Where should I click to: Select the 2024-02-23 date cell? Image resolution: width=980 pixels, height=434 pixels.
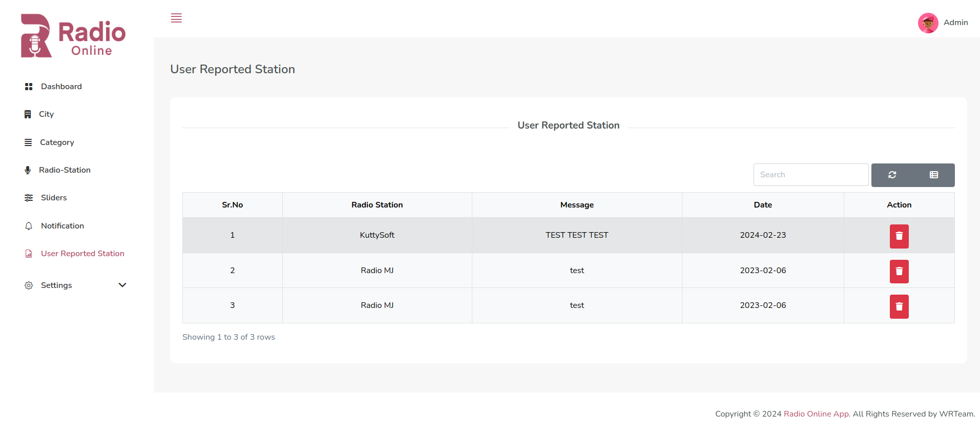point(763,235)
